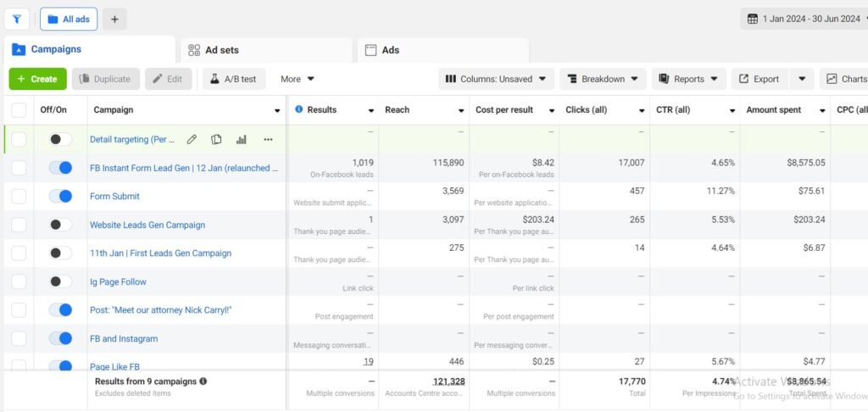Click the Charts button
This screenshot has width=868, height=412.
pyautogui.click(x=846, y=79)
